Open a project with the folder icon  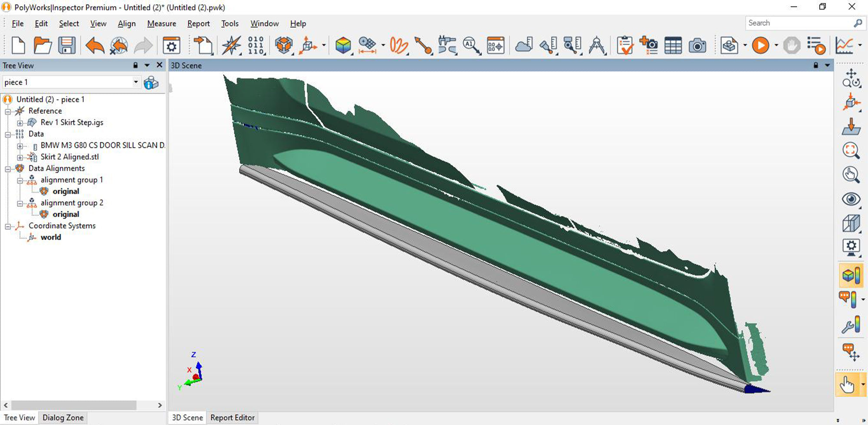tap(43, 46)
